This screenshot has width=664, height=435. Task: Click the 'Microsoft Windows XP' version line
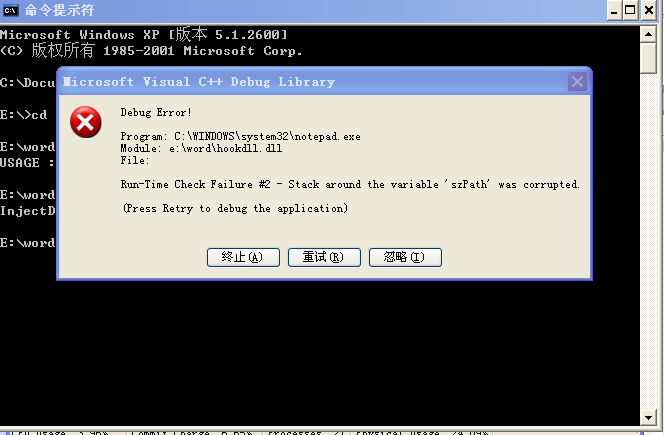coord(144,34)
